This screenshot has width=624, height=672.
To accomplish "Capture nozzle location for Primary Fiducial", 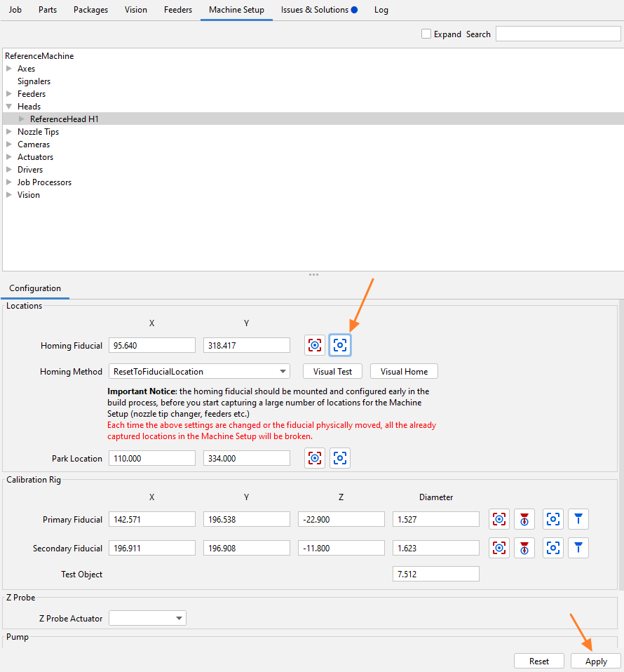I will [x=524, y=519].
